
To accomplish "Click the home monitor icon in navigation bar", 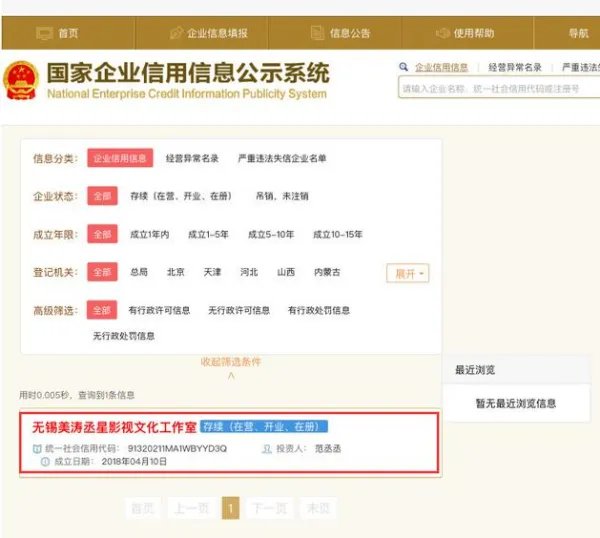I will click(44, 33).
